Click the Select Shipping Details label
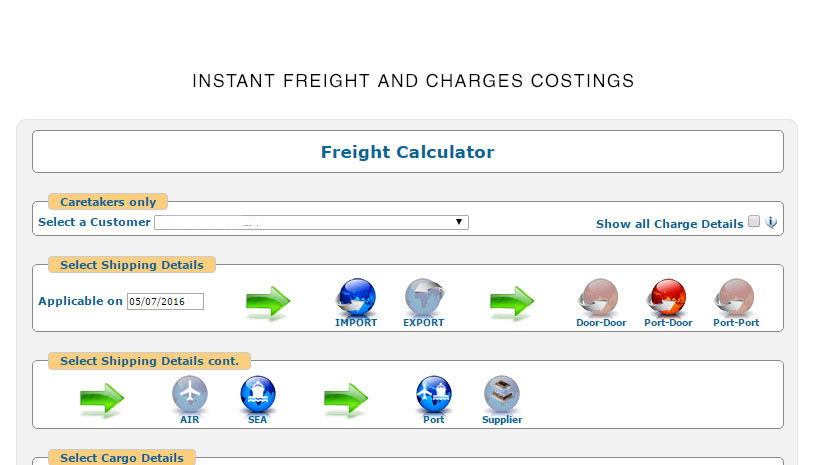 [132, 265]
